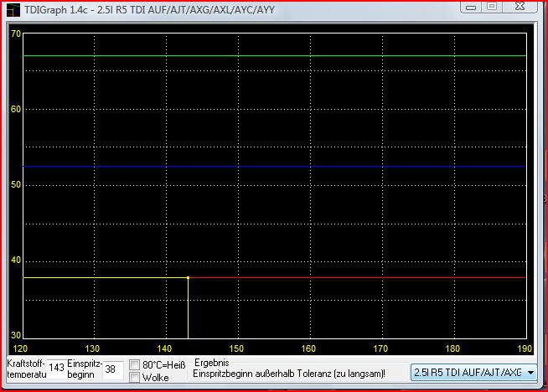This screenshot has width=548, height=392.
Task: Click the 150 label on the x-axis
Action: coord(236,348)
